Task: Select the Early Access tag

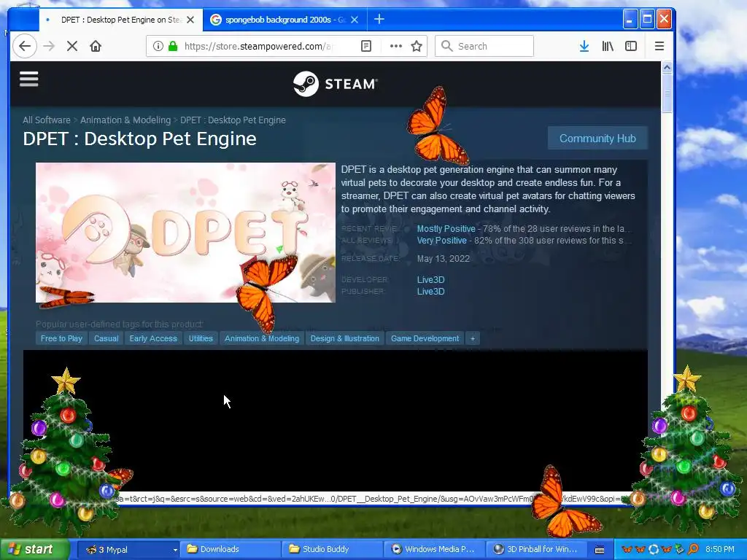Action: (x=153, y=338)
